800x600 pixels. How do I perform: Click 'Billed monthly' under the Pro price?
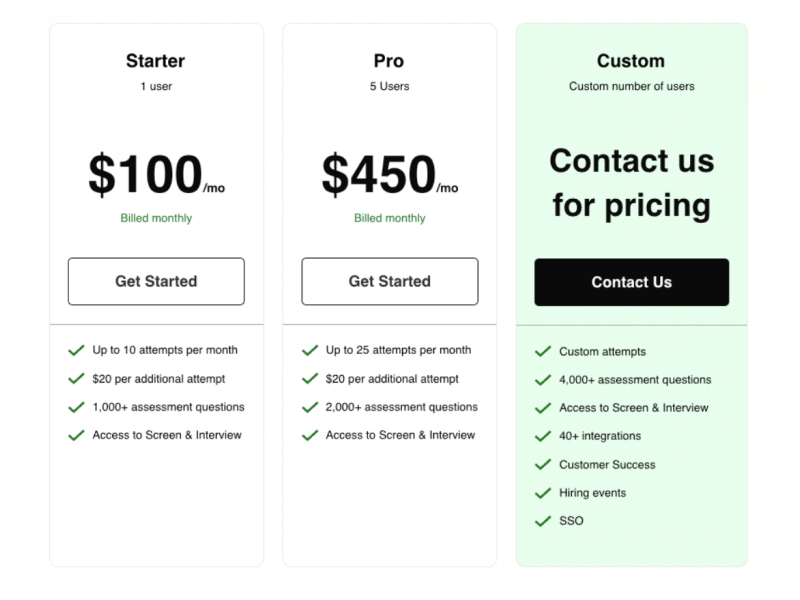coord(390,218)
